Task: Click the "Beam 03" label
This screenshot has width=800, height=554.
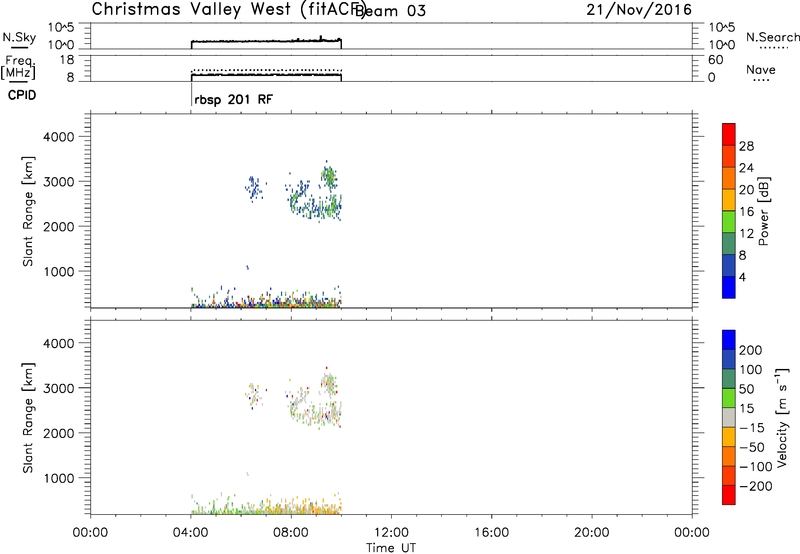Action: [x=390, y=11]
